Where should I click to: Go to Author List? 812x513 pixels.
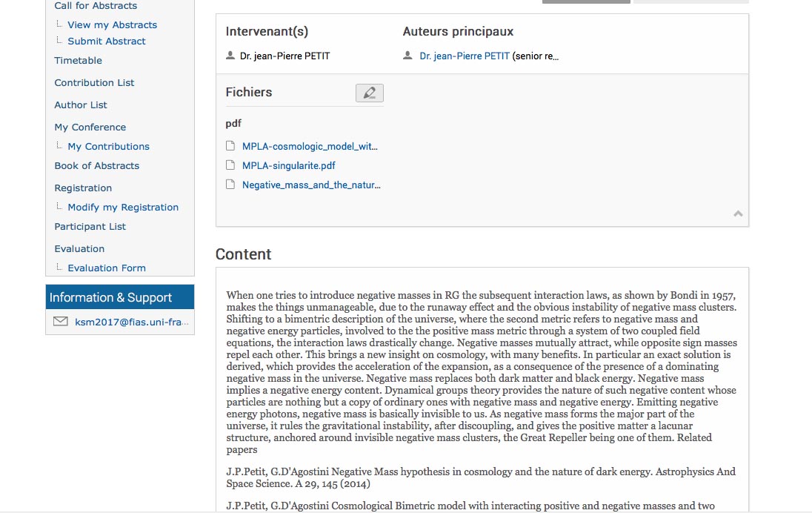(81, 105)
